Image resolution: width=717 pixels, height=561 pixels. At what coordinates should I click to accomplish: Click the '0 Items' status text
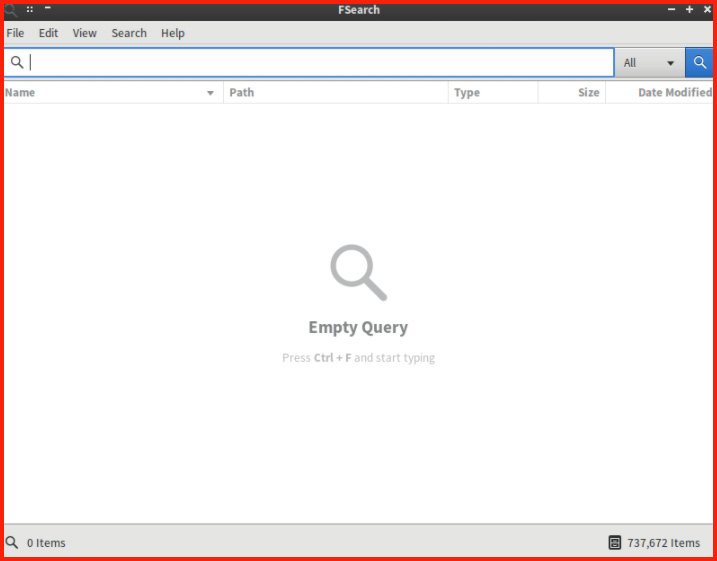click(46, 543)
